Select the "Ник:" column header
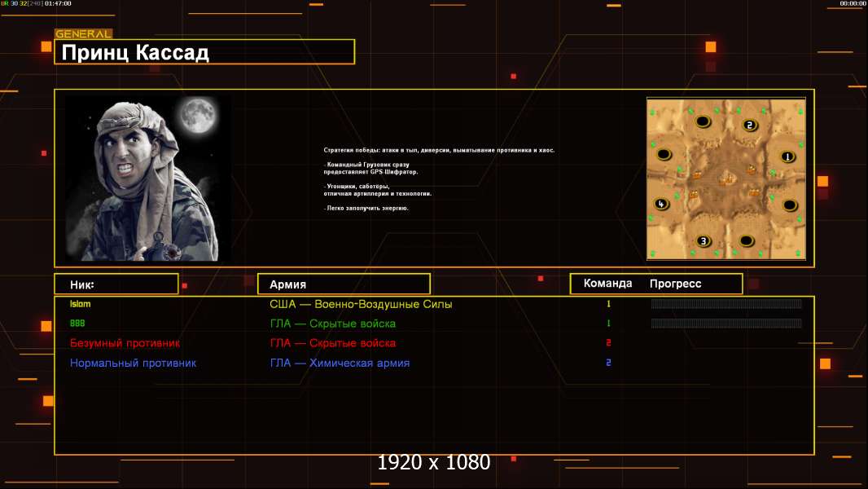The width and height of the screenshot is (868, 489). 116,284
